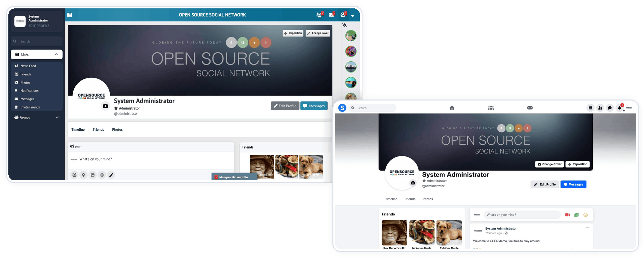The height and width of the screenshot is (258, 644).
Task: Click Reposition on the dark theme cover
Action: click(x=293, y=33)
